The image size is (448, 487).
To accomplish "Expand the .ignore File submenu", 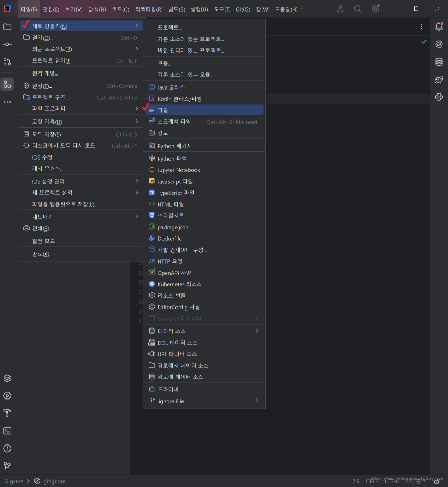I will [x=204, y=401].
